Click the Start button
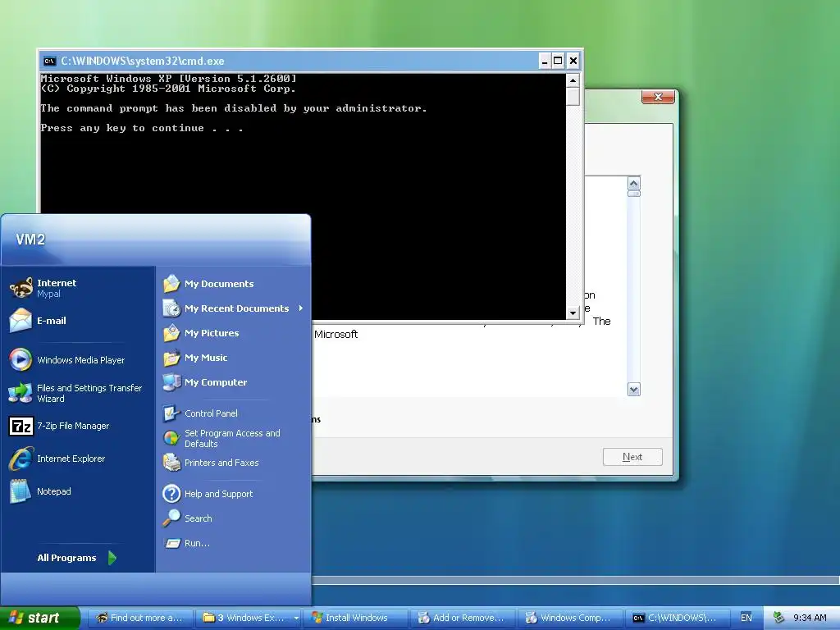This screenshot has height=630, width=840. point(39,618)
